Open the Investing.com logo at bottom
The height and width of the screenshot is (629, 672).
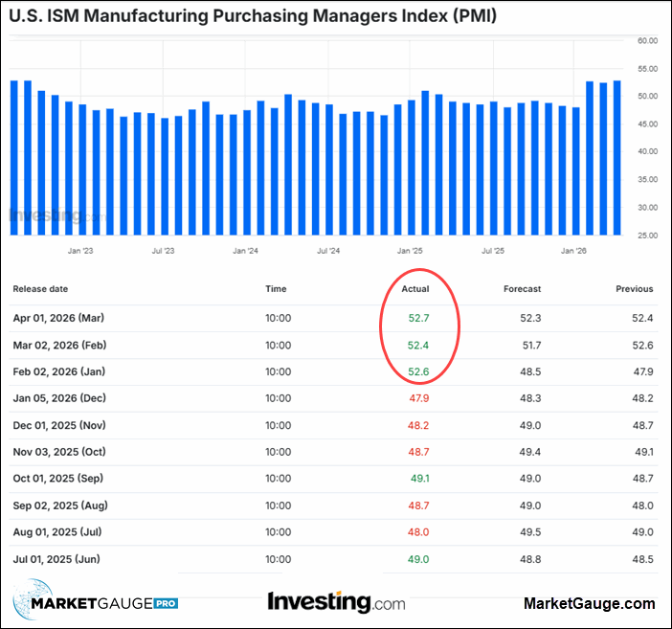336,602
